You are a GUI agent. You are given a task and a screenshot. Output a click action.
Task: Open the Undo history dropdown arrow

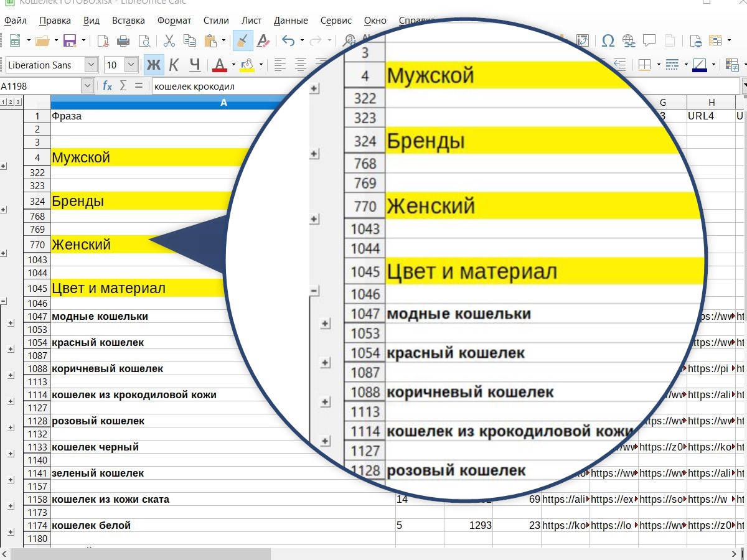tap(302, 41)
